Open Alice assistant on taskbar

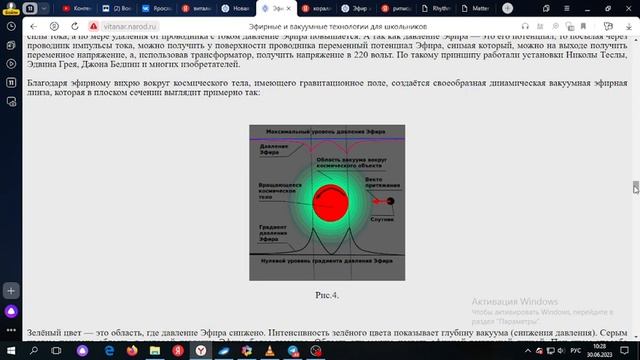pyautogui.click(x=82, y=351)
